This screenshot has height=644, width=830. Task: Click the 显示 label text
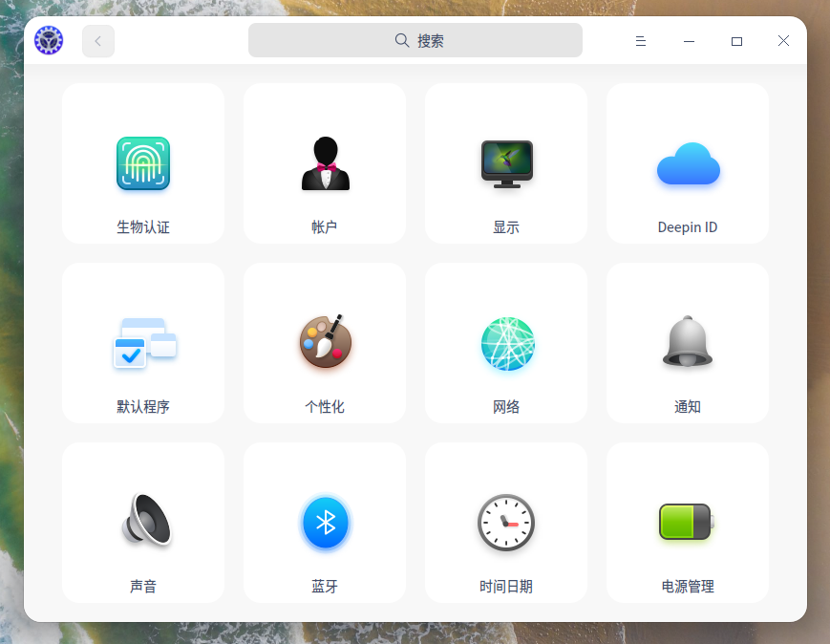(506, 227)
